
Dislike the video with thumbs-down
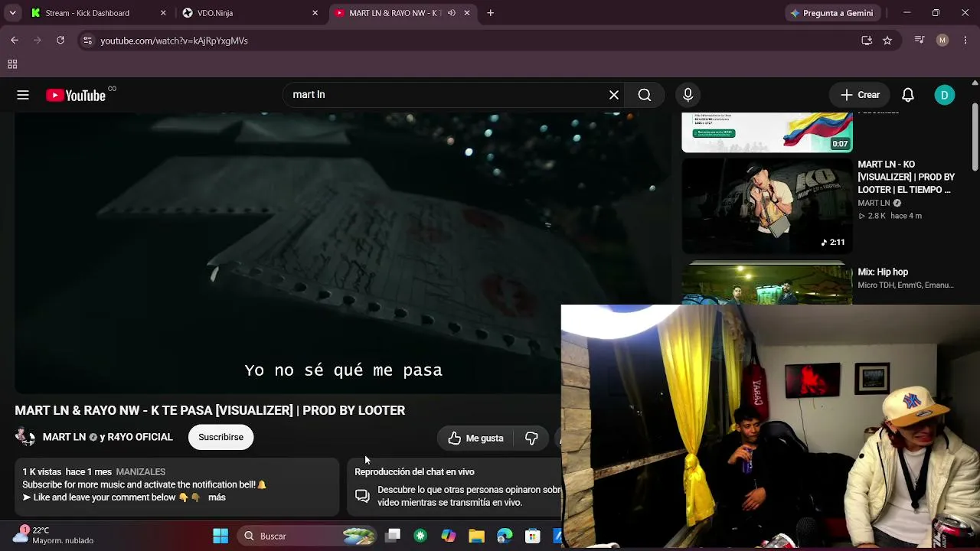tap(531, 438)
